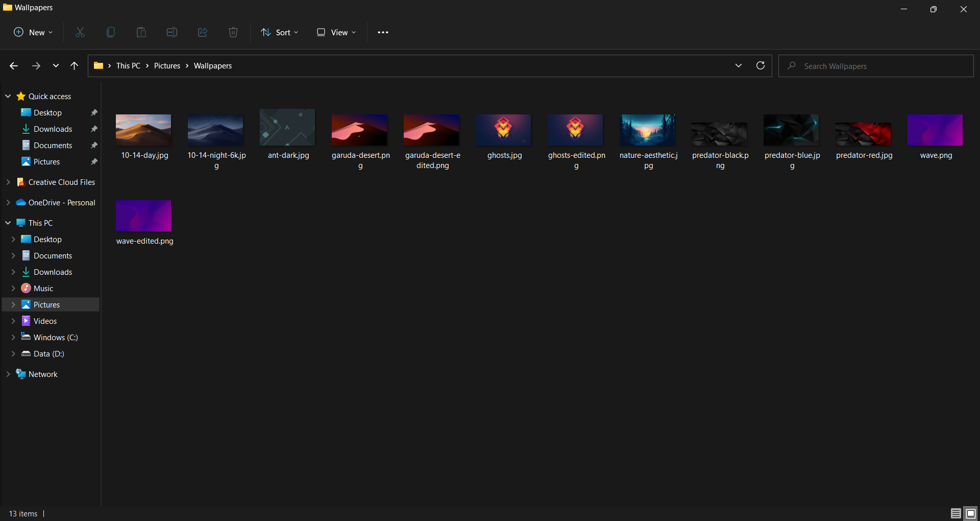Expand the Network tree node
Image resolution: width=980 pixels, height=521 pixels.
click(x=8, y=374)
